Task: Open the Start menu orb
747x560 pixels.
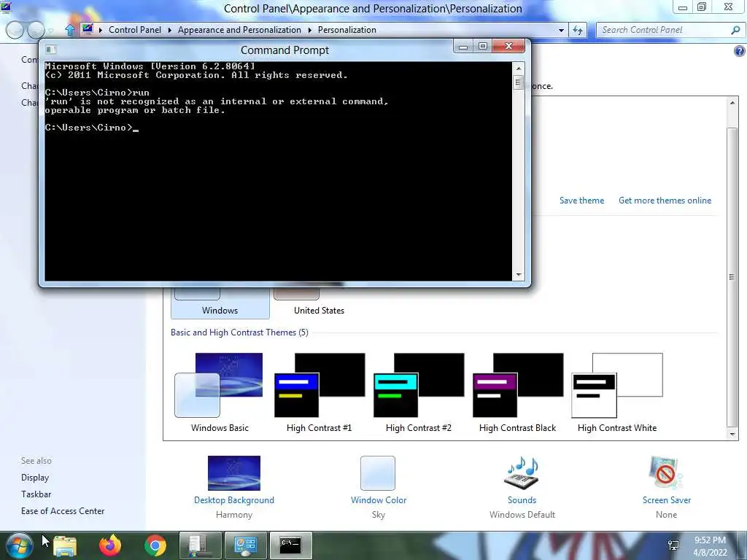Action: click(19, 545)
